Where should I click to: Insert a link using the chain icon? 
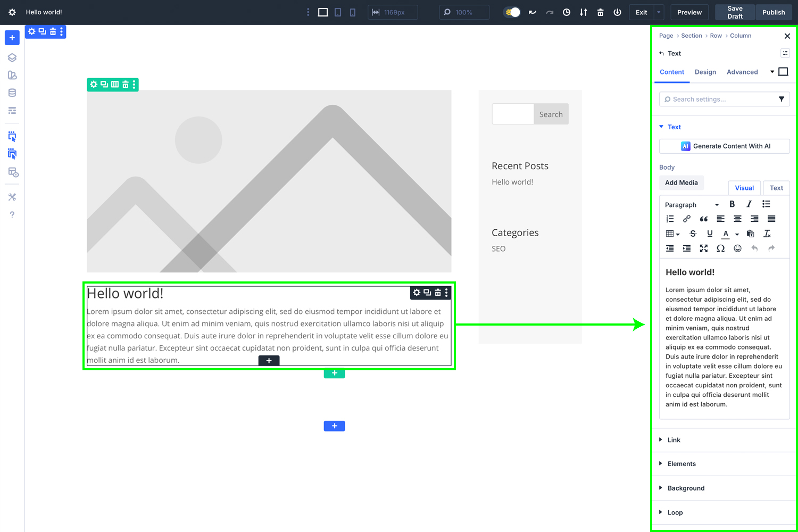[x=686, y=219]
